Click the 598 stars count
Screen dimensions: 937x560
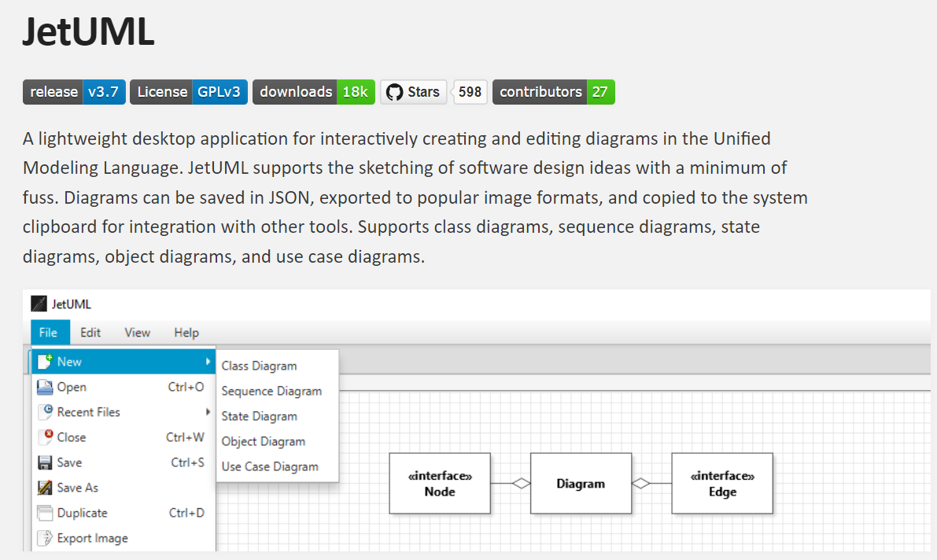[470, 92]
